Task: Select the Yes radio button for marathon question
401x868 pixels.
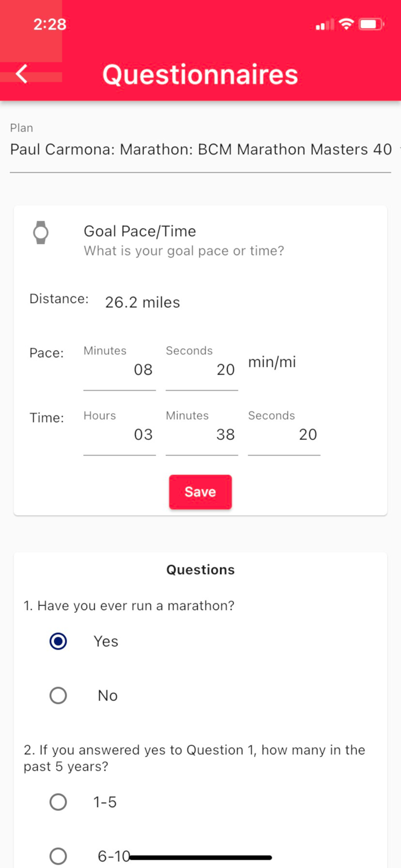Action: click(x=57, y=641)
